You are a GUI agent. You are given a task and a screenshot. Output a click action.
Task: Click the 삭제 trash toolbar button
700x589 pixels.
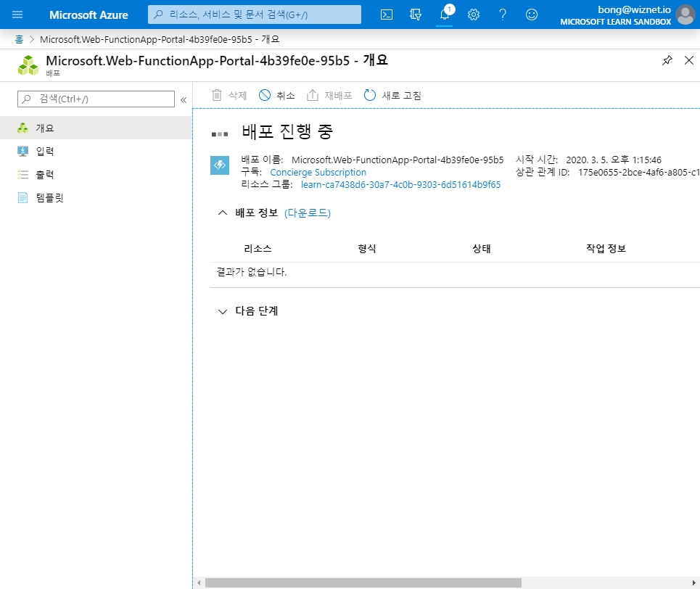[229, 96]
